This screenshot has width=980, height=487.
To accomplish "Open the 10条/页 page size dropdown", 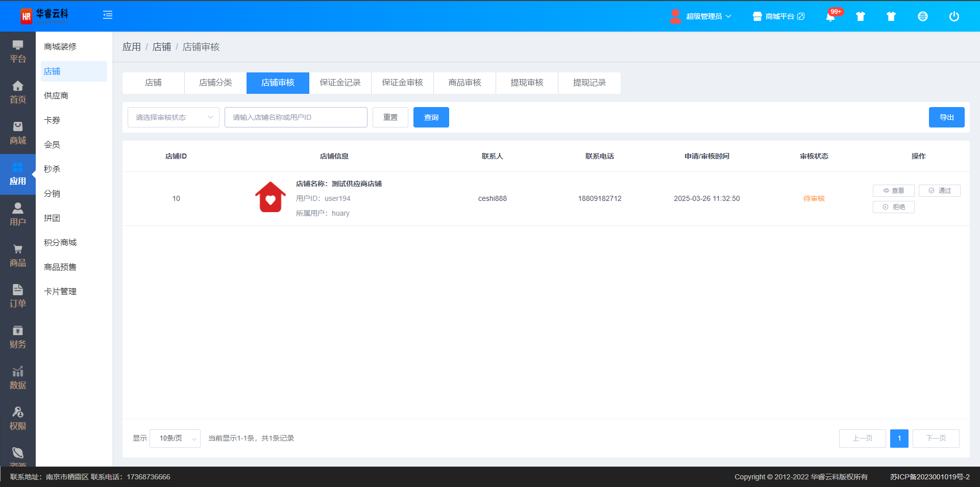I will [175, 439].
